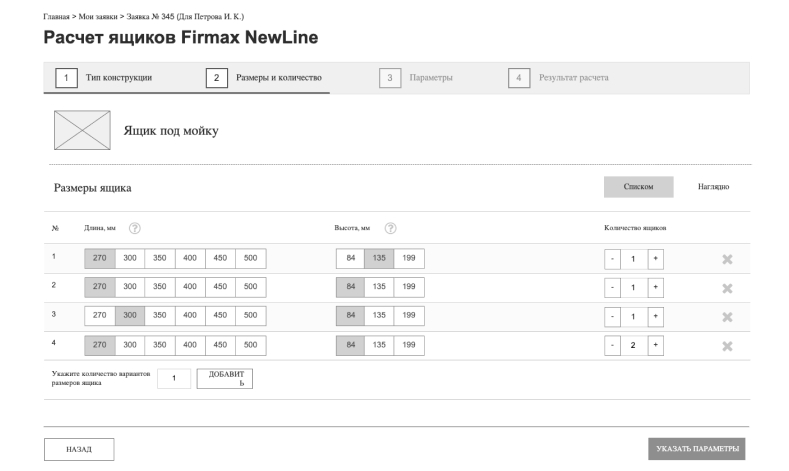Select length 500 in row 1
Viewport: 789px width, 471px height.
click(251, 258)
